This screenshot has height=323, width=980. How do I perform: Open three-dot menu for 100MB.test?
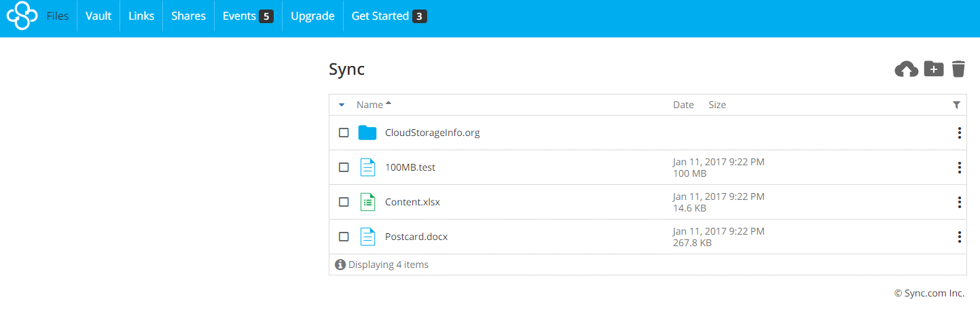coord(959,167)
